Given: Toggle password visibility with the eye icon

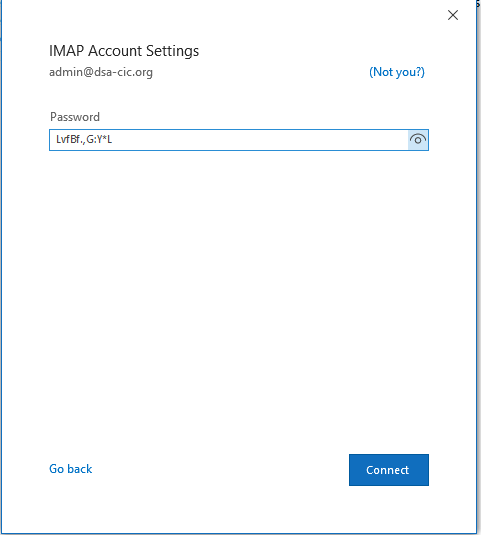Looking at the screenshot, I should 418,140.
